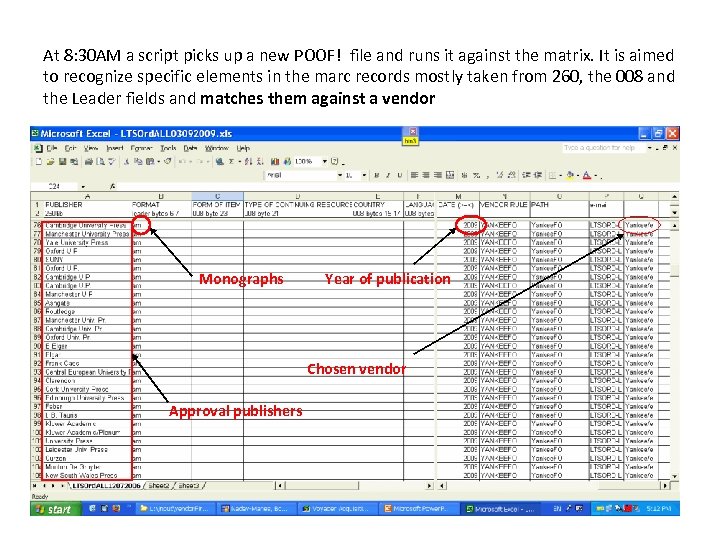
Task: Click the Paste icon
Action: coord(150,162)
